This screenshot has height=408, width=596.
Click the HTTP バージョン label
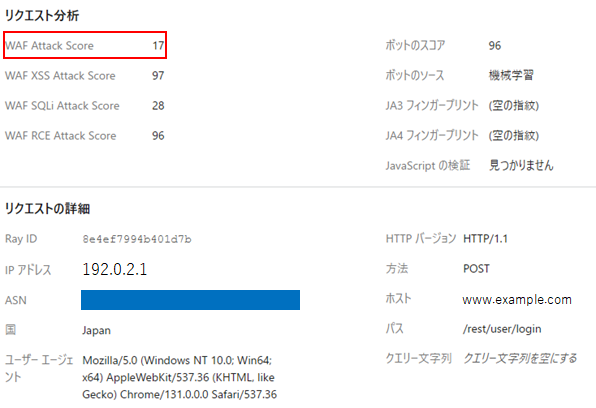click(421, 239)
